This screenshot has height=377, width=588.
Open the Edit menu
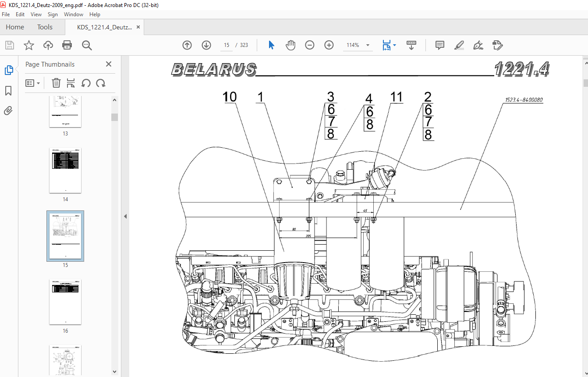[20, 14]
